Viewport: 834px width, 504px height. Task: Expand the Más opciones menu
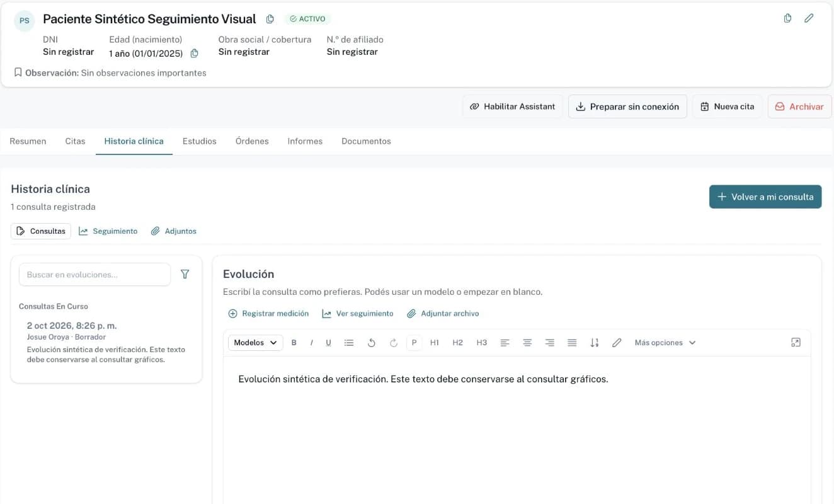(x=665, y=343)
